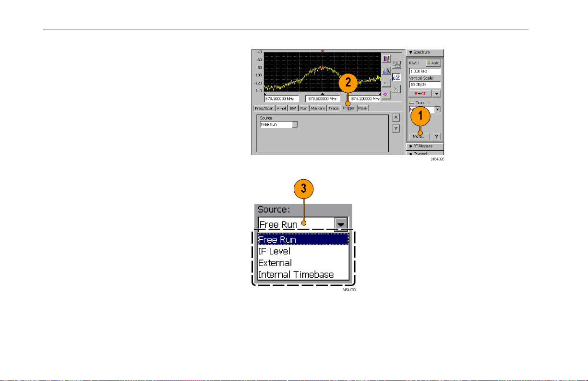Expand the RF Measure section

tap(425, 146)
